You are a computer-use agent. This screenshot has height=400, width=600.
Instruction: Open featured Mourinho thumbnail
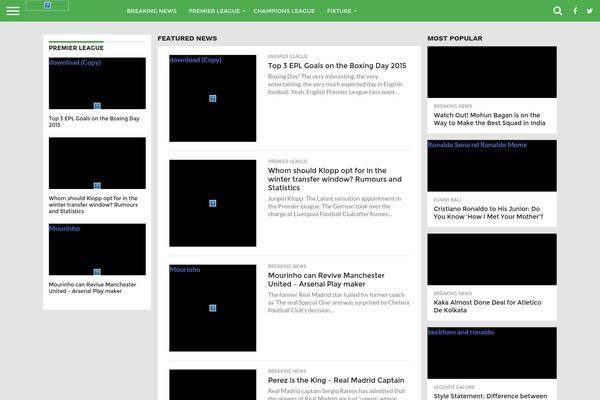(213, 308)
